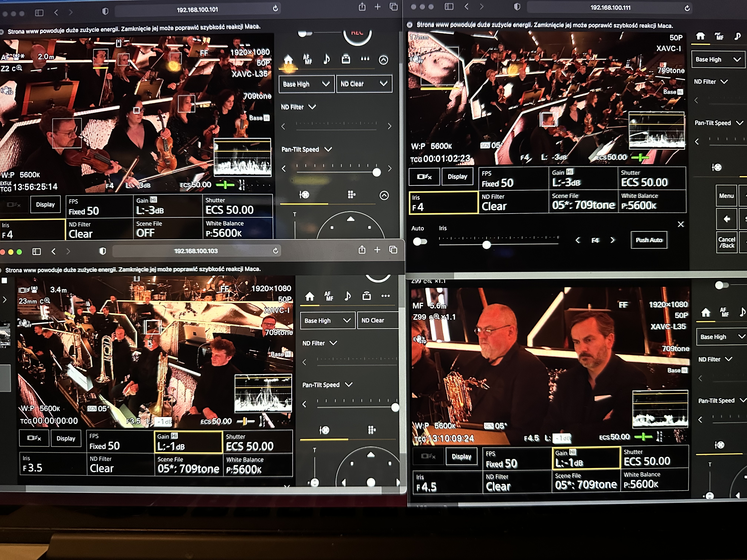
Task: Click the address field showing 192.168.100.103
Action: click(196, 251)
